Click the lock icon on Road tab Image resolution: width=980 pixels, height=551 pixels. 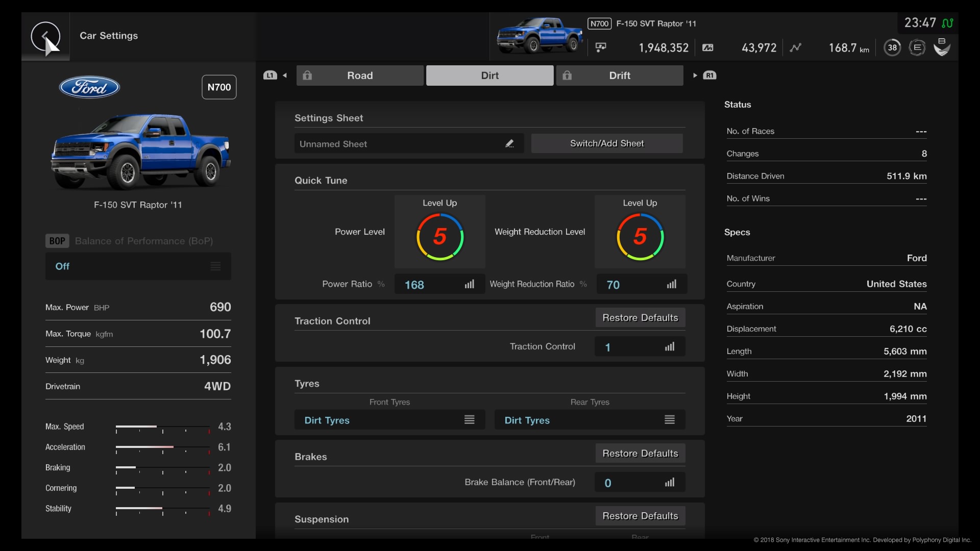click(x=307, y=76)
